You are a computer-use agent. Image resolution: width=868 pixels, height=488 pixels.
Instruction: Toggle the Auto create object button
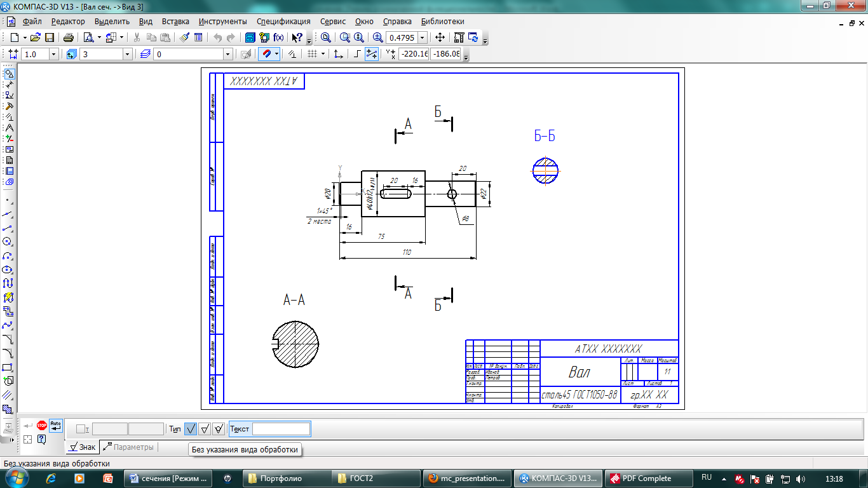[56, 425]
